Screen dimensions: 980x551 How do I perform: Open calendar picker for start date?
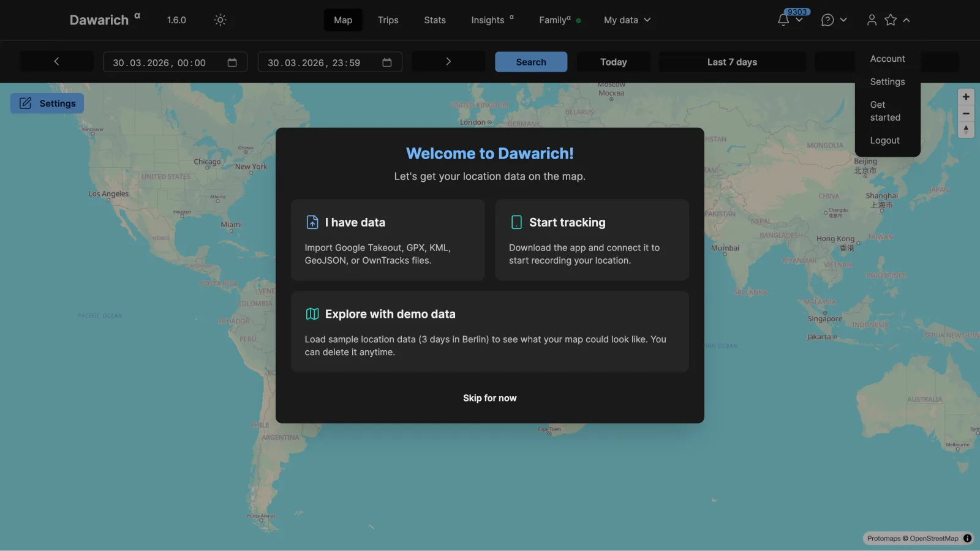pyautogui.click(x=232, y=62)
